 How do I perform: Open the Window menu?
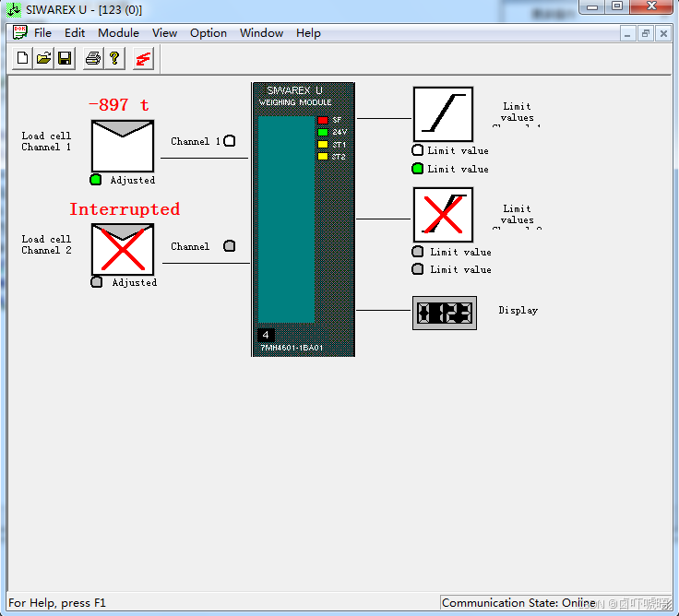262,33
